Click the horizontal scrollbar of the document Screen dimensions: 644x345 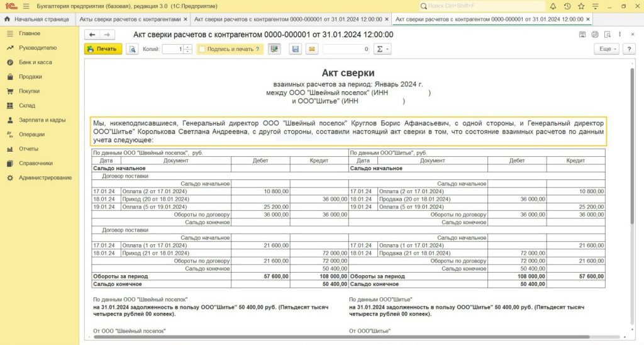pos(341,337)
